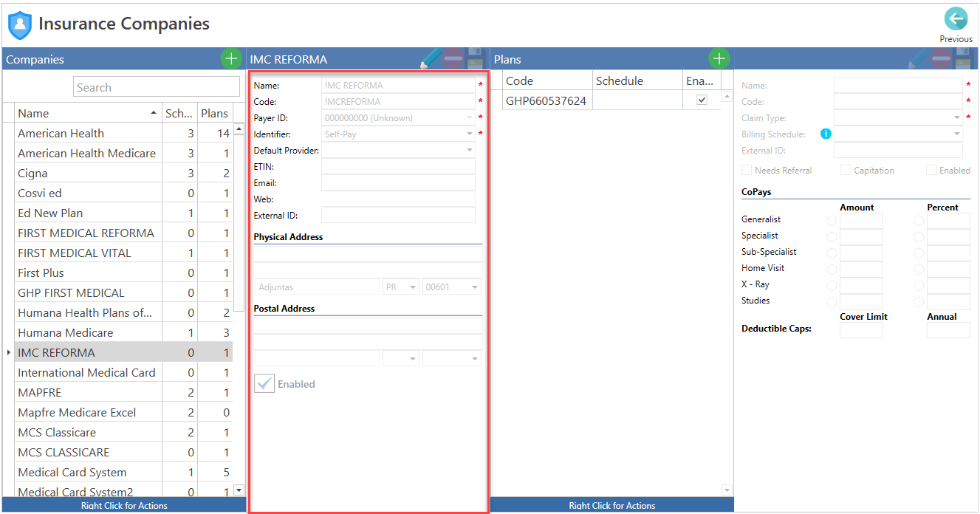Select the Medical Card System row
The height and width of the screenshot is (514, 980).
point(124,472)
